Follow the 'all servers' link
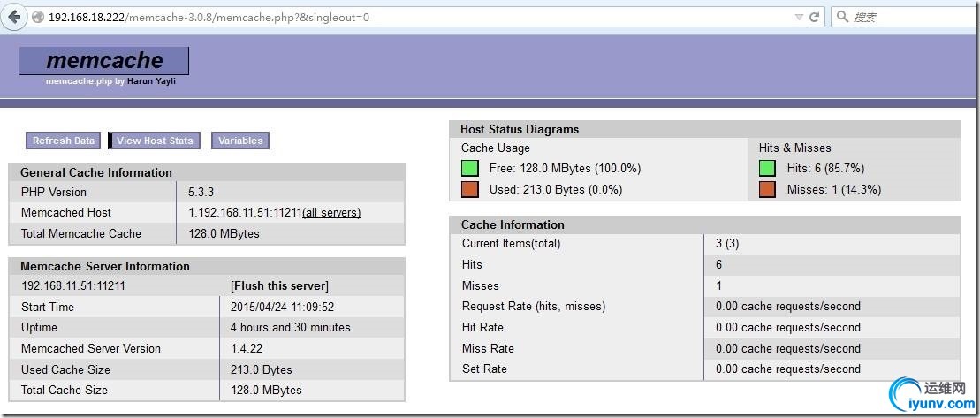 [x=331, y=213]
